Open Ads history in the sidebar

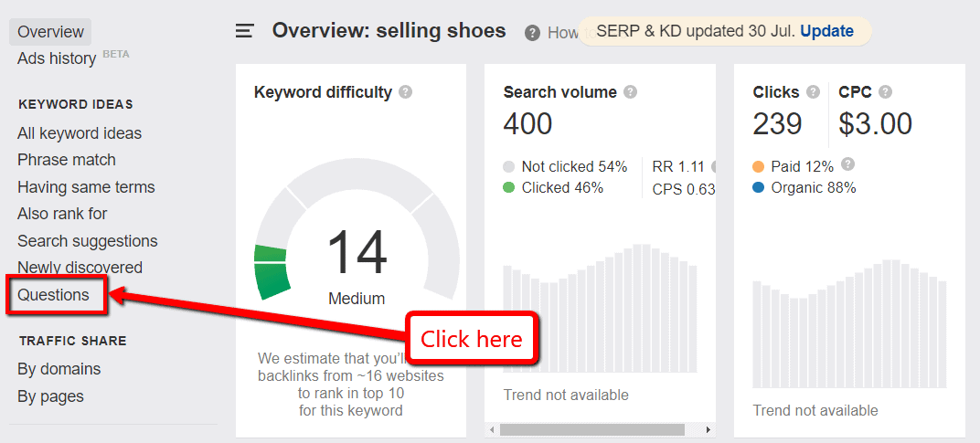(57, 58)
